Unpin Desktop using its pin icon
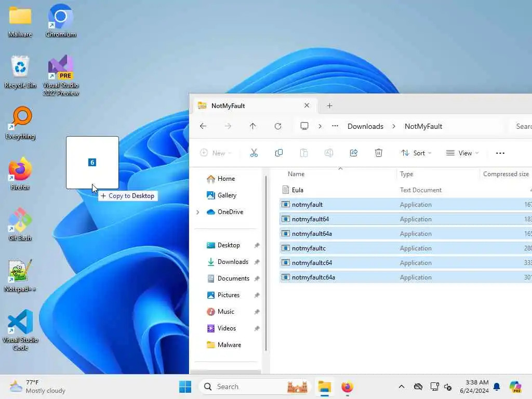 257,245
